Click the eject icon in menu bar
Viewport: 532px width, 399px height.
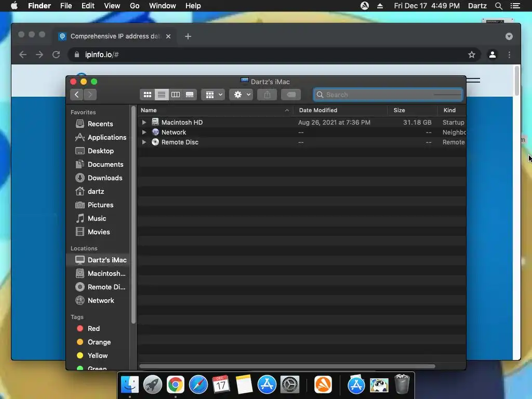tap(380, 6)
